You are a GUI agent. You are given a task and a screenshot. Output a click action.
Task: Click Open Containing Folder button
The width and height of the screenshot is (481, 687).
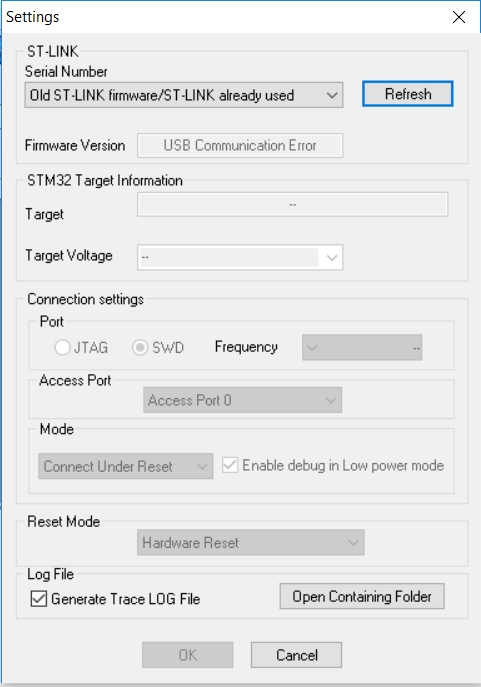coord(362,596)
